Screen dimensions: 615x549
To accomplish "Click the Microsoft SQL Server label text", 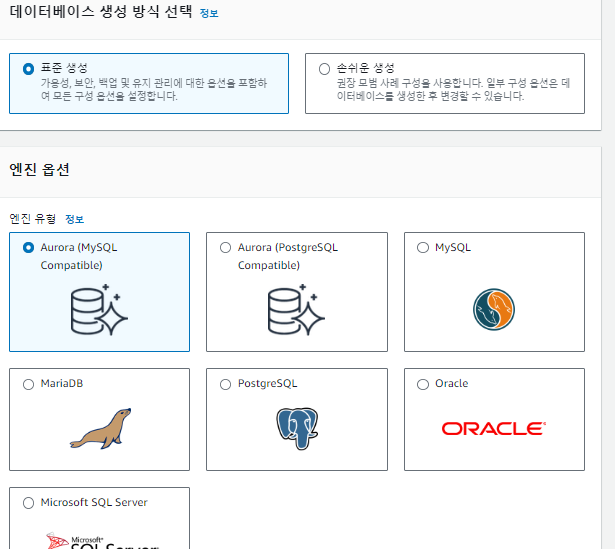I will (94, 502).
